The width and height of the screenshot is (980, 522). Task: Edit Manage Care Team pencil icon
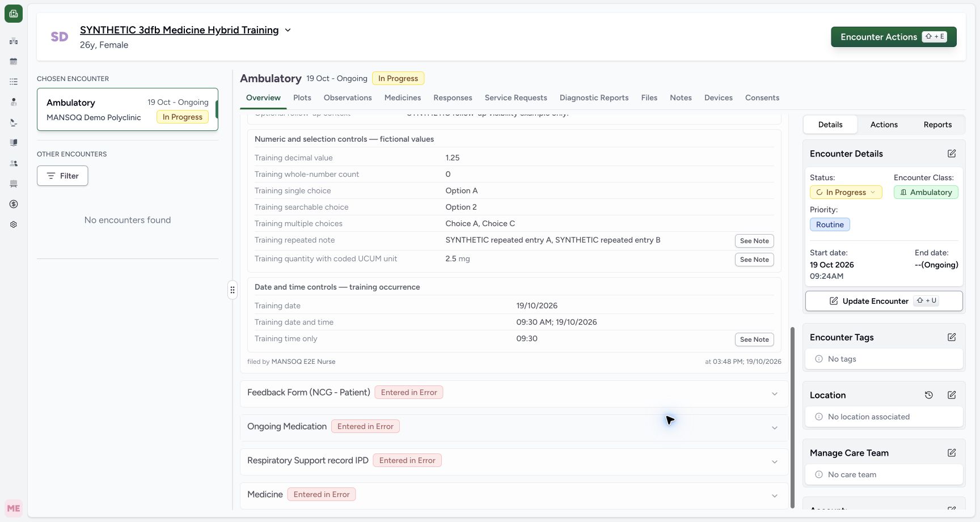pyautogui.click(x=952, y=453)
